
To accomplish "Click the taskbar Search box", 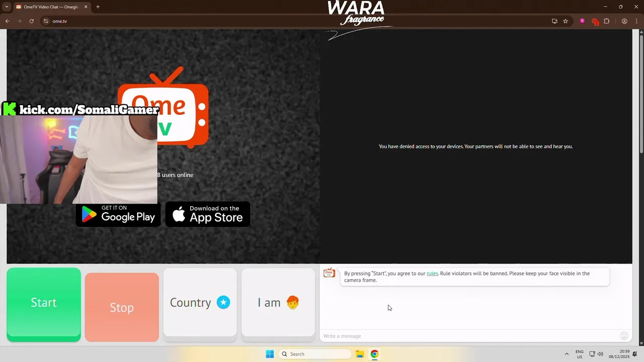I will (315, 354).
